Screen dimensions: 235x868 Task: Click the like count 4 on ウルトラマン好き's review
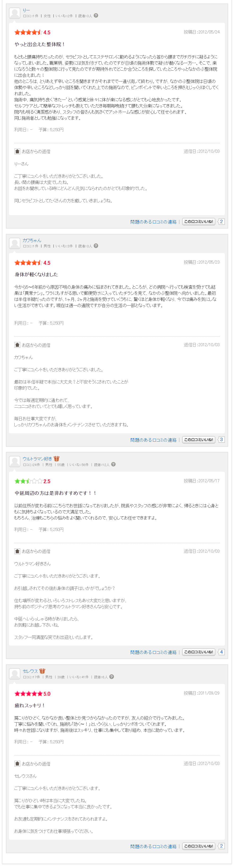221,652
